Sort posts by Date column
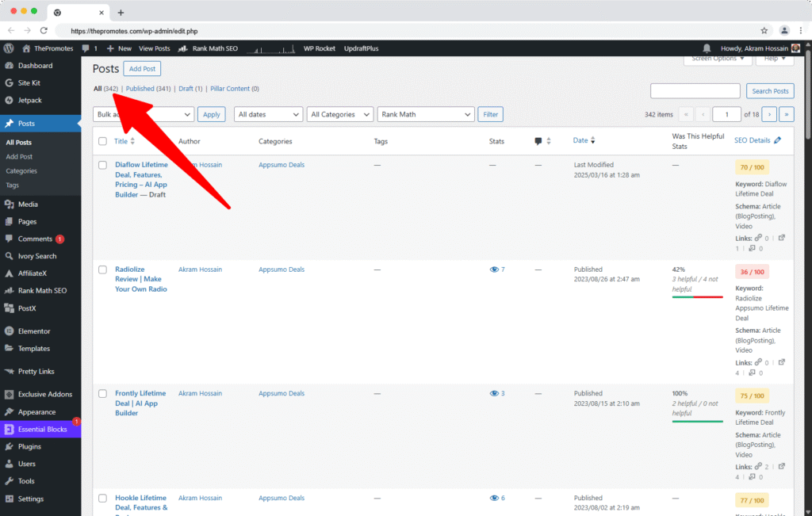The height and width of the screenshot is (516, 812). click(x=584, y=140)
